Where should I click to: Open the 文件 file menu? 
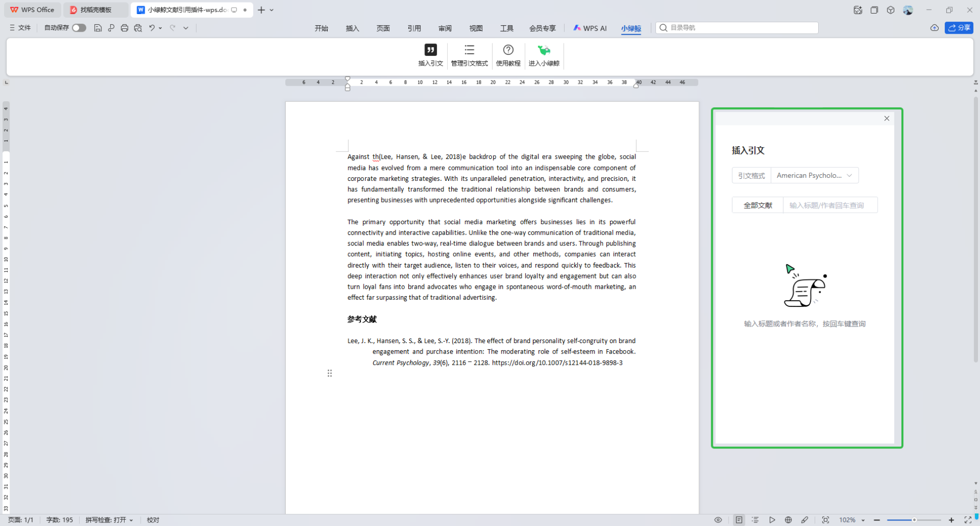pyautogui.click(x=20, y=28)
